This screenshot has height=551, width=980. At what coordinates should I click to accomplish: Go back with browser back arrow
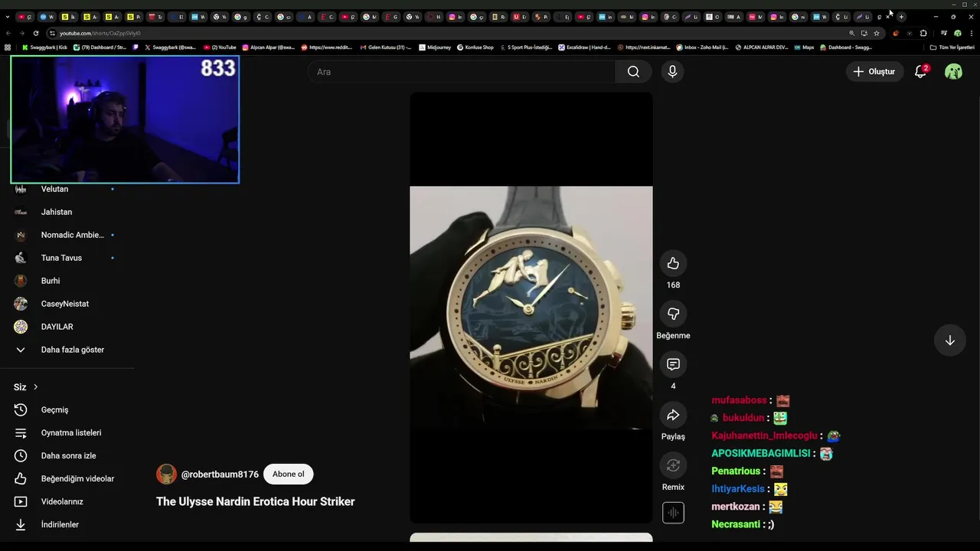pos(8,33)
